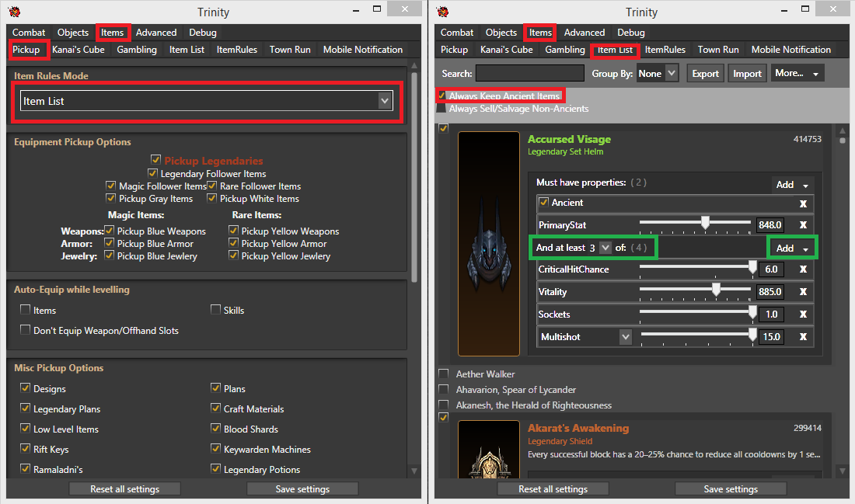
Task: Remove the Ancient property with its X
Action: tap(803, 203)
